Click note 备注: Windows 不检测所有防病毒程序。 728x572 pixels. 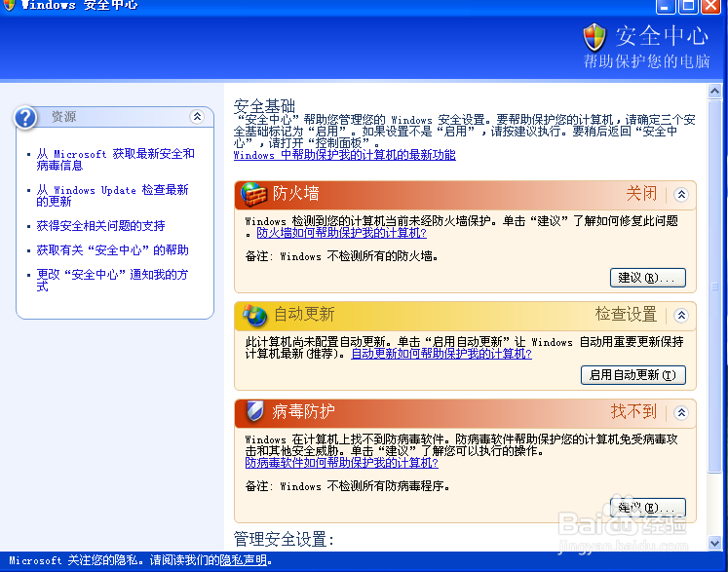[347, 486]
